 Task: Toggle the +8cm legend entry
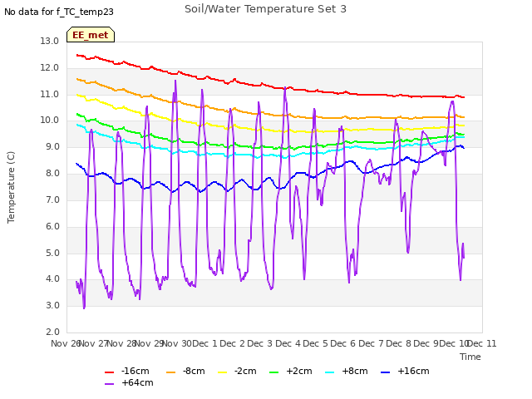[x=347, y=372]
